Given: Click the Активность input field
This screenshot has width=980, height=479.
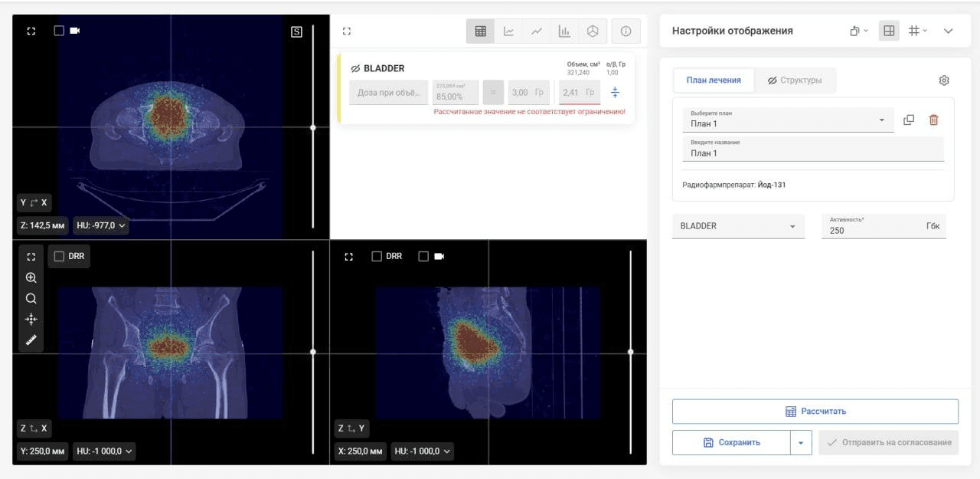Looking at the screenshot, I should click(884, 226).
